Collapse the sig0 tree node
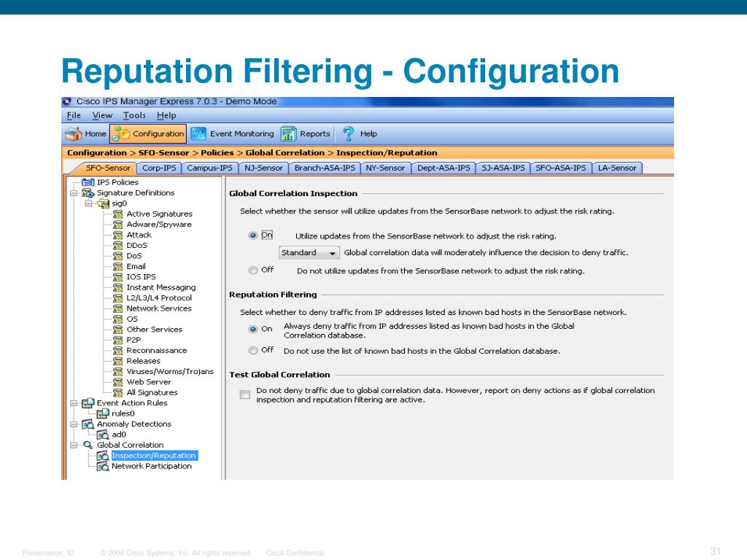Viewport: 747px width, 560px height. click(x=88, y=204)
